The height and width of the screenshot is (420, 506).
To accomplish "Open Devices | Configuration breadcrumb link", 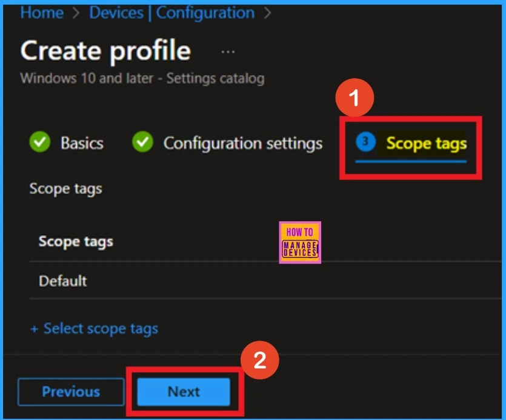I will coord(171,13).
